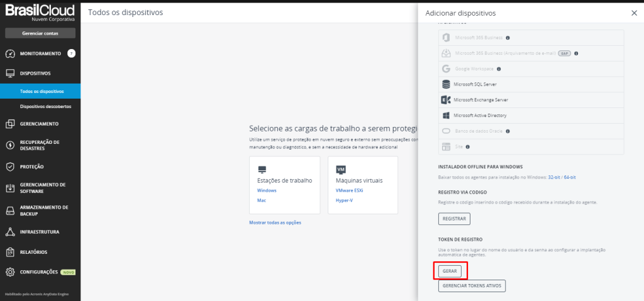Click the GERAR token button
The width and height of the screenshot is (644, 301).
click(x=450, y=271)
